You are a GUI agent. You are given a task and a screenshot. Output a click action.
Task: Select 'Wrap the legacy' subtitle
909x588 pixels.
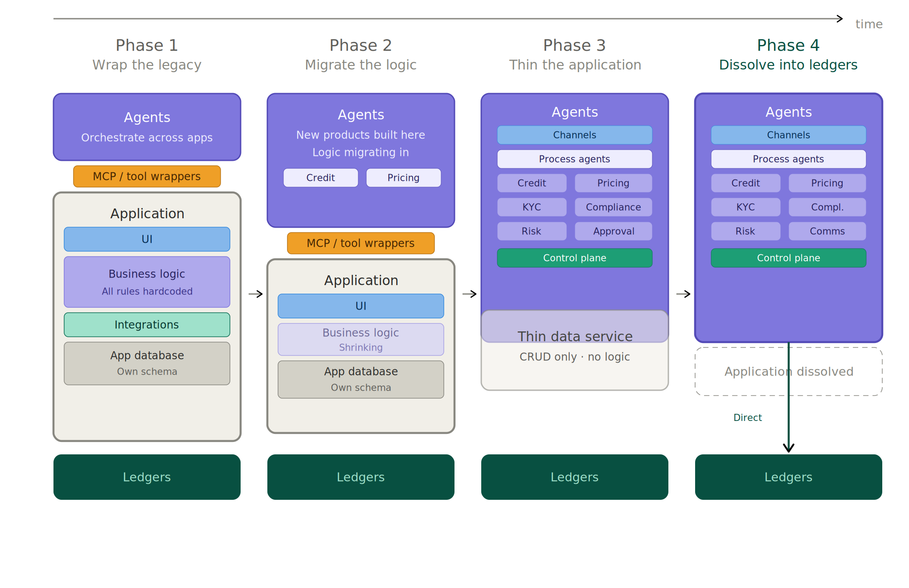pos(147,65)
